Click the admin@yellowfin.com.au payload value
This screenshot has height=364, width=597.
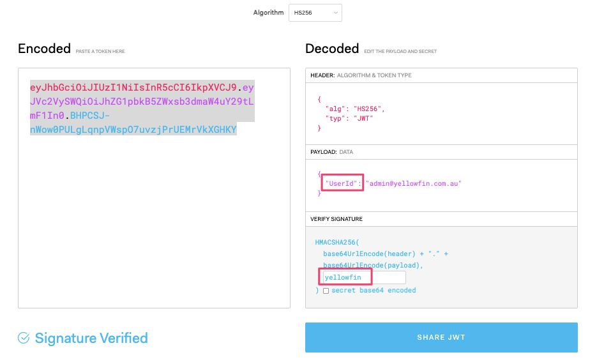coord(414,183)
